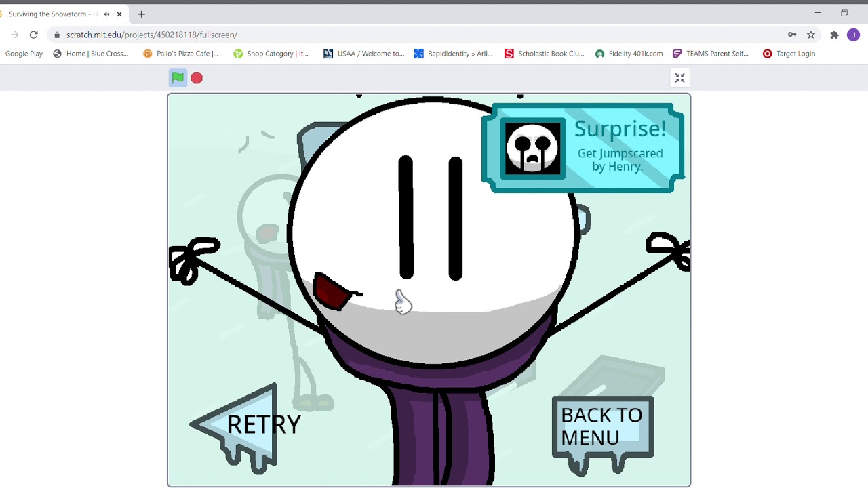Open the saved passwords key icon

click(792, 35)
